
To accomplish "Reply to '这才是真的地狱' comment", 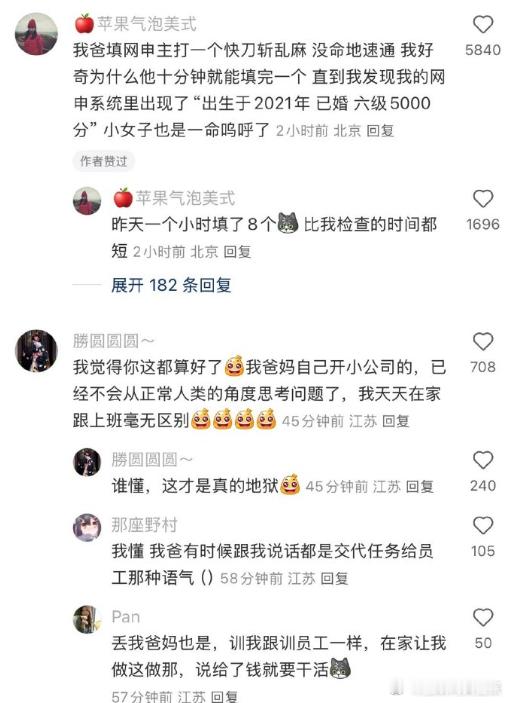I will 420,487.
